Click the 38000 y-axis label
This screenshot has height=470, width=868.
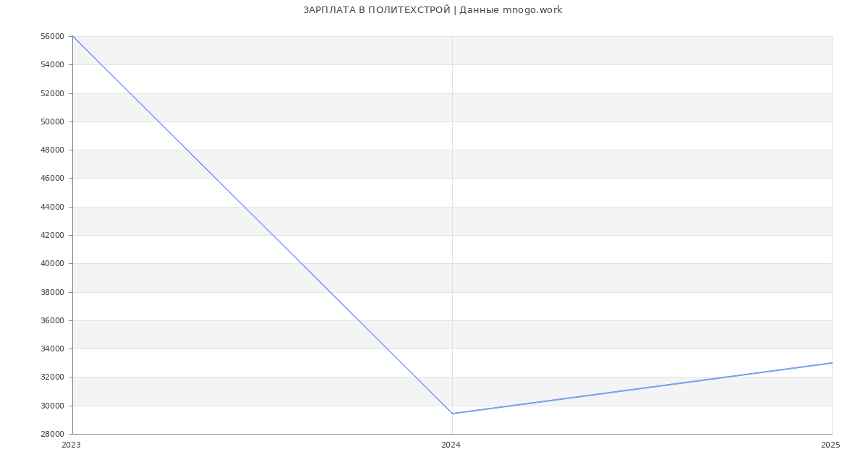coord(54,292)
